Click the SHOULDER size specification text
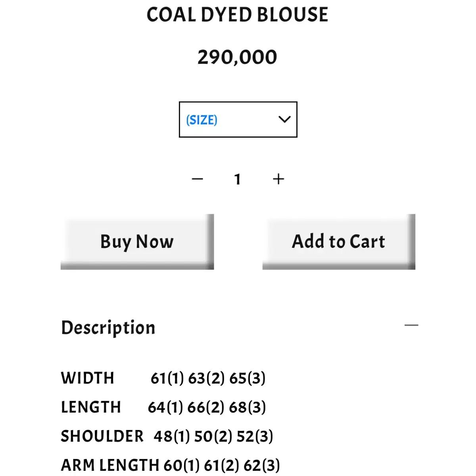Viewport: 476px width, 476px height. pyautogui.click(x=167, y=436)
